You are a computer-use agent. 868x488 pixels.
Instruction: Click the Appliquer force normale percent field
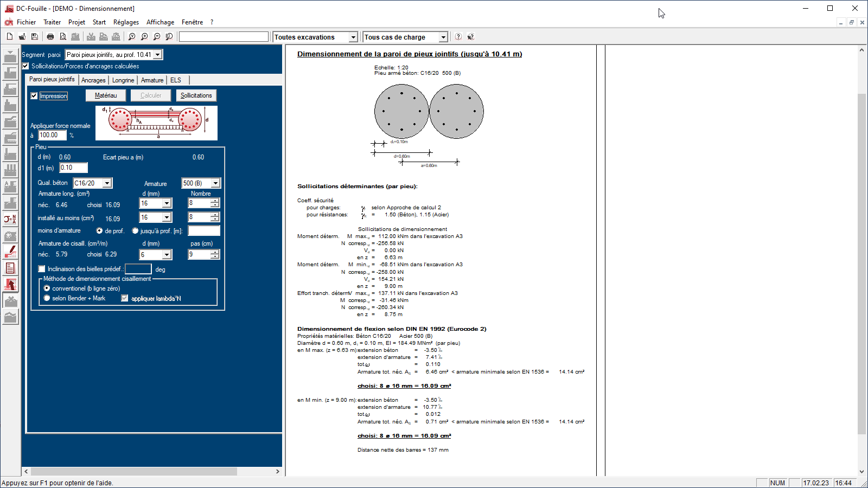[53, 136]
